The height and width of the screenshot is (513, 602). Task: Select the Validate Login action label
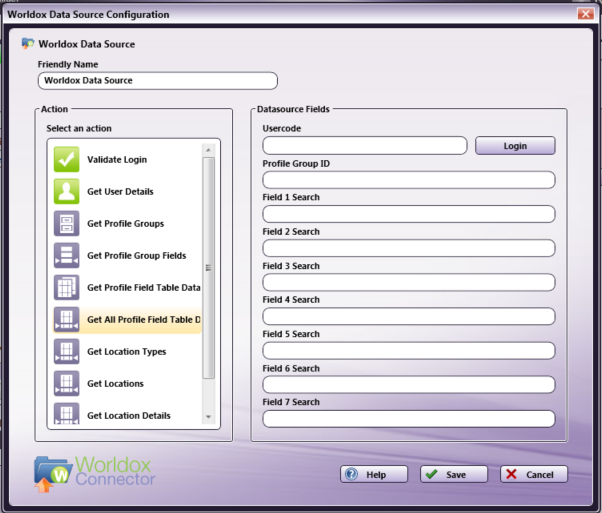[117, 159]
